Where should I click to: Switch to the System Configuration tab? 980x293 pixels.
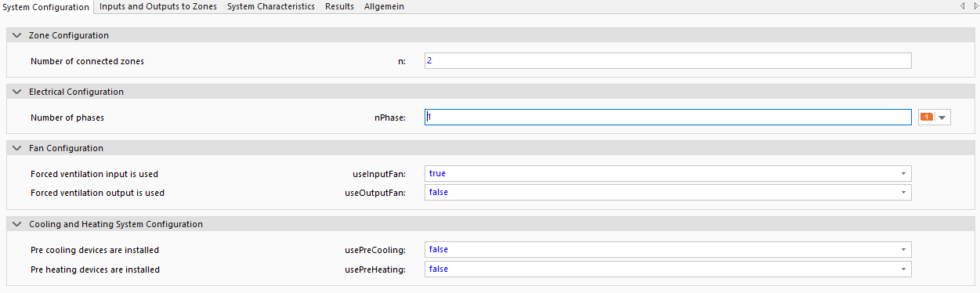[x=46, y=6]
